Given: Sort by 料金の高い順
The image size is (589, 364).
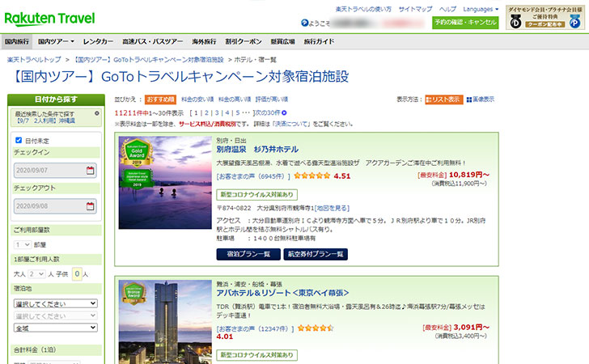Looking at the screenshot, I should click(x=235, y=99).
